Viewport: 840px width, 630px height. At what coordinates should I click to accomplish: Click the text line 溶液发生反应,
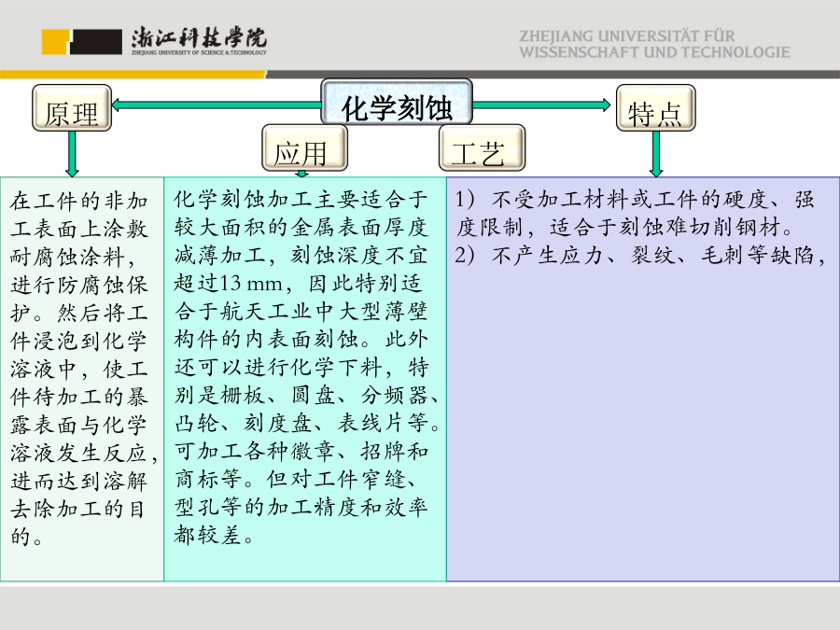[x=84, y=453]
